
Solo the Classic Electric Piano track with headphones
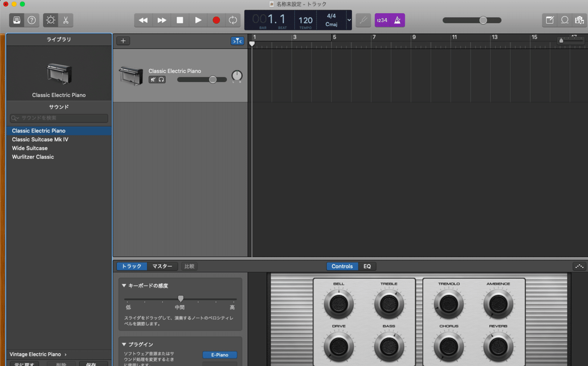pos(161,79)
